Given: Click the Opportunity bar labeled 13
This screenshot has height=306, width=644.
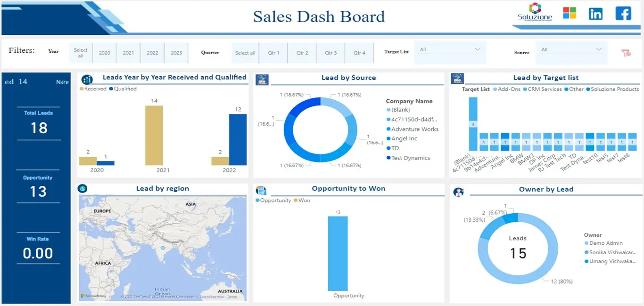Looking at the screenshot, I should [338, 253].
